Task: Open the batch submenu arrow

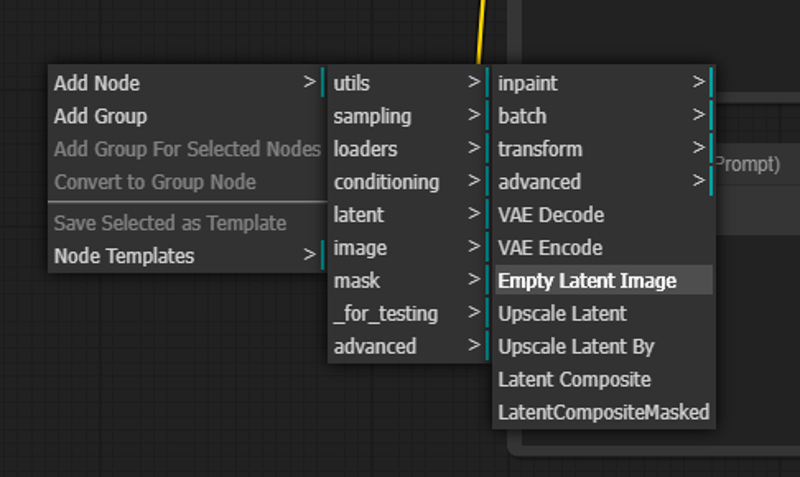Action: pos(699,115)
